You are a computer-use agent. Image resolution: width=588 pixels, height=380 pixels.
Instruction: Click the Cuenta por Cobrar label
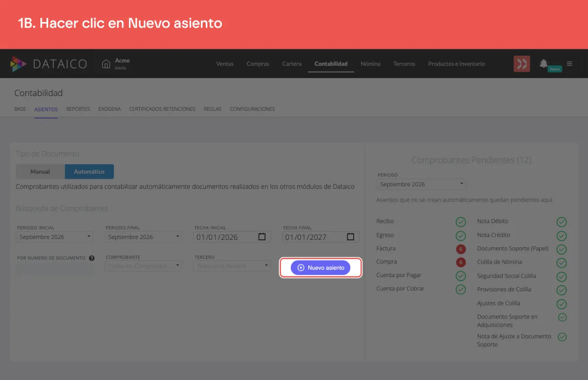coord(400,289)
